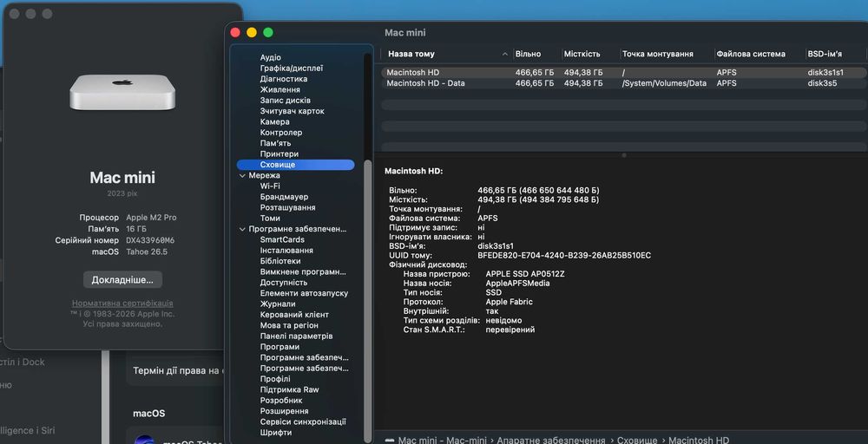Select Доступність in the sidebar

coord(284,283)
